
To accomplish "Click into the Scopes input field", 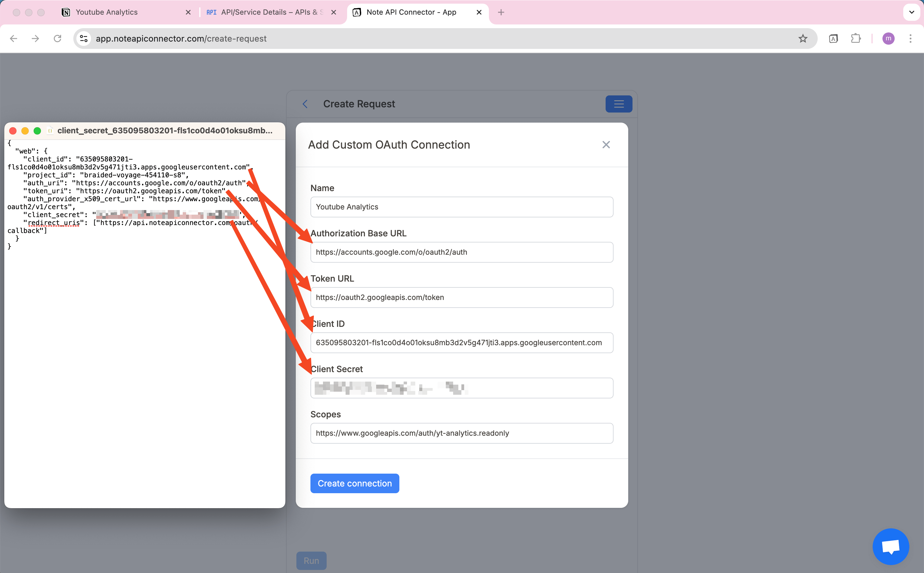I will click(x=461, y=433).
